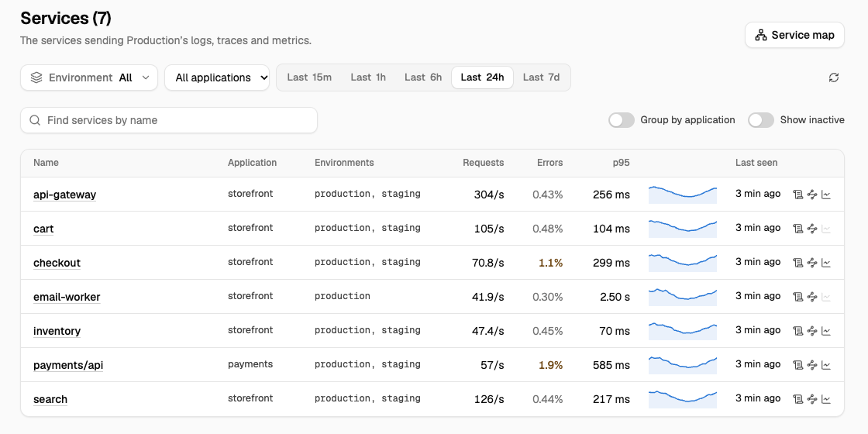
Task: Click the 304/s requests value
Action: pos(489,195)
